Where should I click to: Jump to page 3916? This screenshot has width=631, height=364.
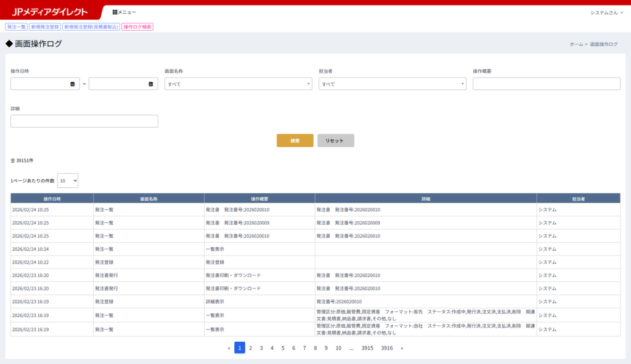(x=387, y=348)
